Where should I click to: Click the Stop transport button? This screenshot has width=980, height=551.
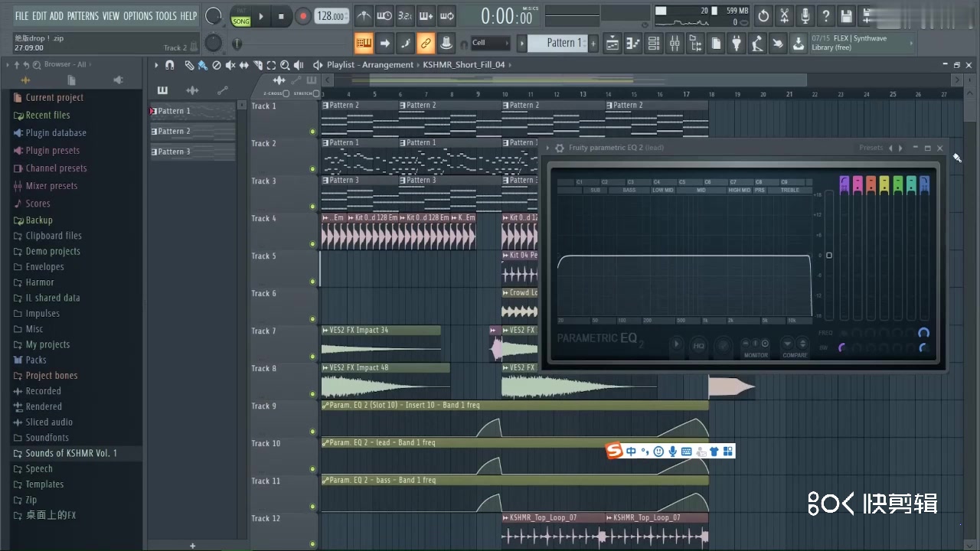pyautogui.click(x=281, y=16)
